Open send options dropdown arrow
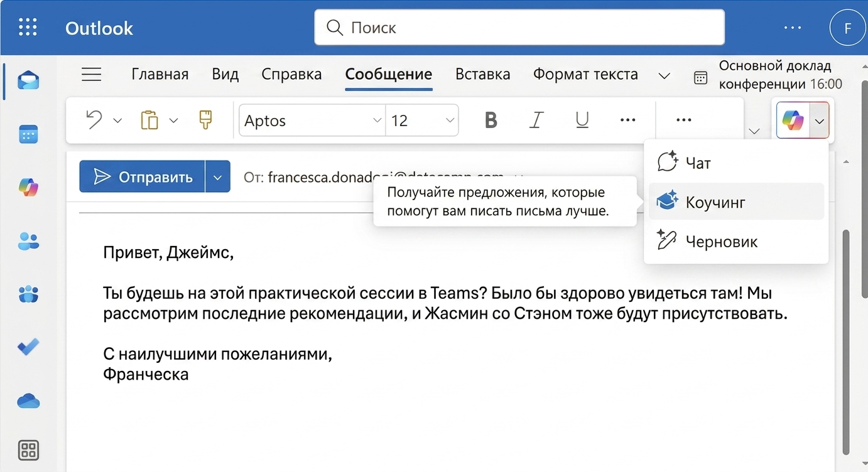This screenshot has width=868, height=472. tap(217, 177)
